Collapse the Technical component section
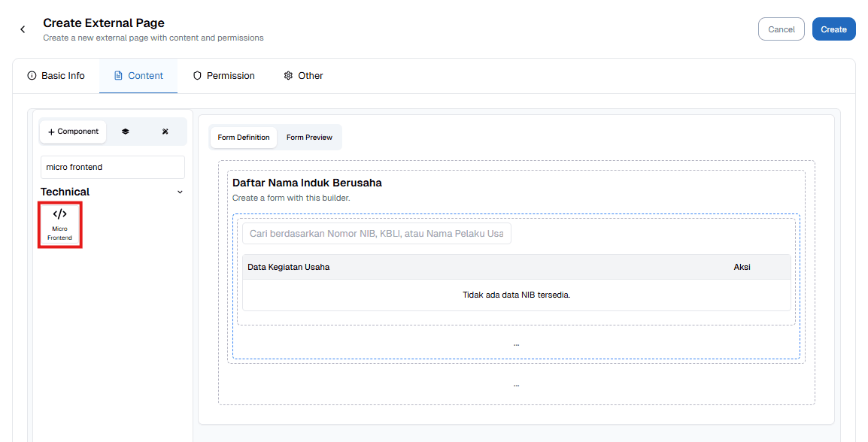The height and width of the screenshot is (442, 868). click(x=179, y=192)
